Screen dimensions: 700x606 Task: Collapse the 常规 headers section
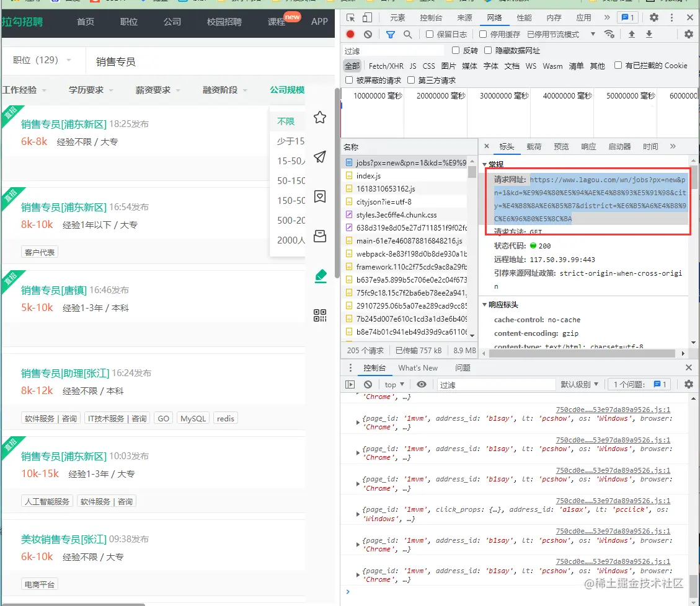pyautogui.click(x=484, y=165)
